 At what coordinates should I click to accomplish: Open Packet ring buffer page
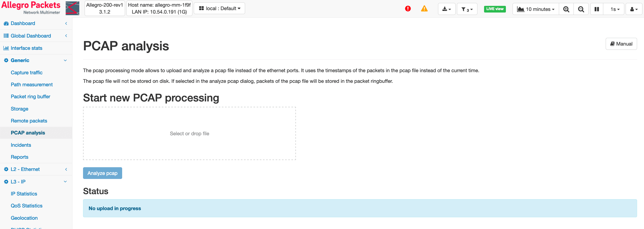point(30,97)
